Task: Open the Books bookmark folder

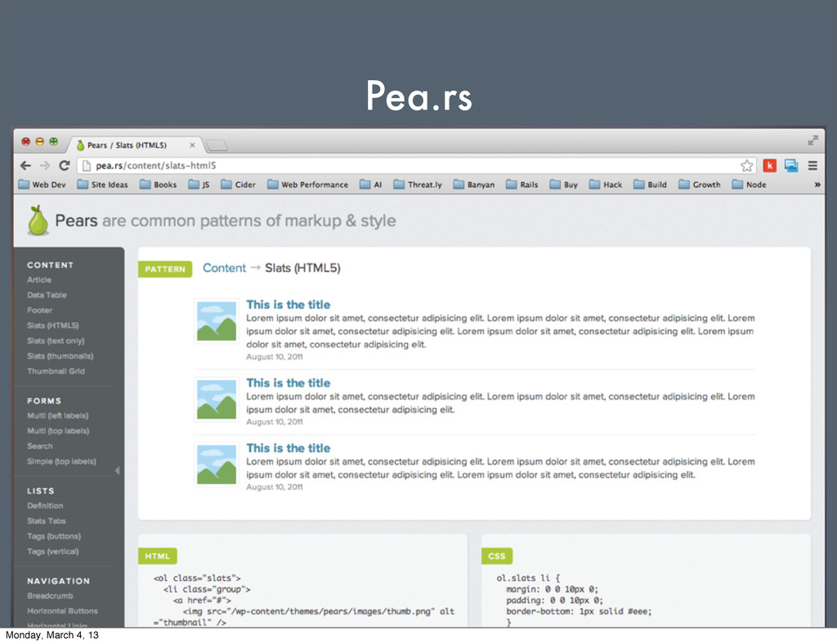Action: [158, 185]
